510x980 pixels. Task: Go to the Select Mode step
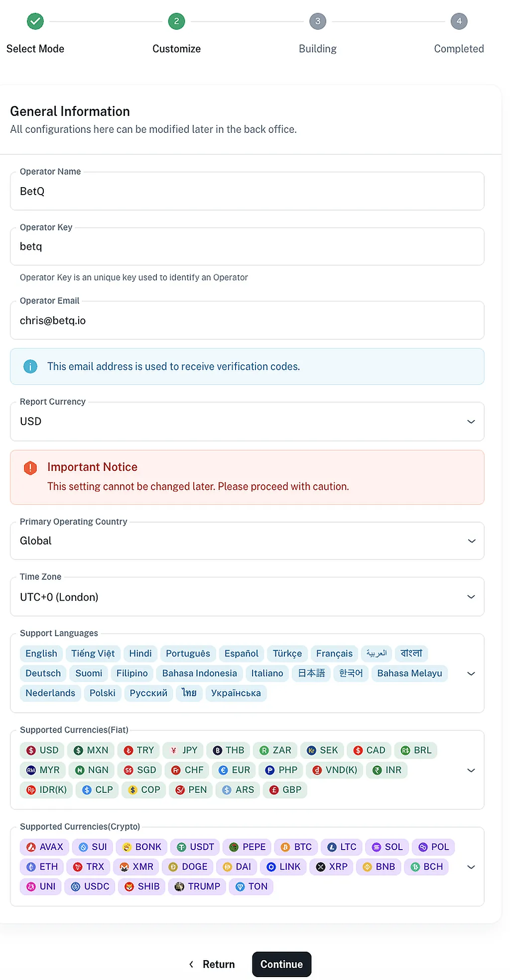pos(35,21)
